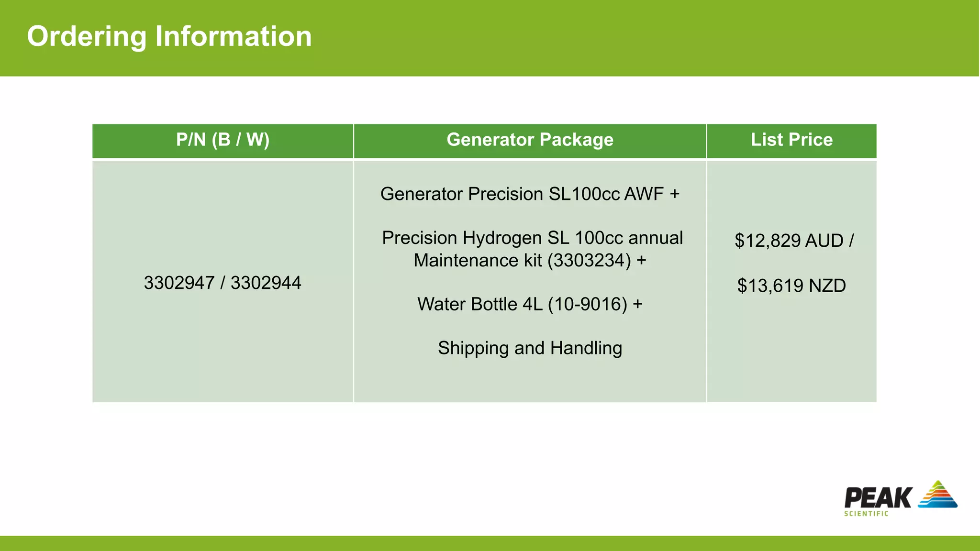Select the Generator Package column header
Viewport: 980px width, 551px height.
pos(530,140)
